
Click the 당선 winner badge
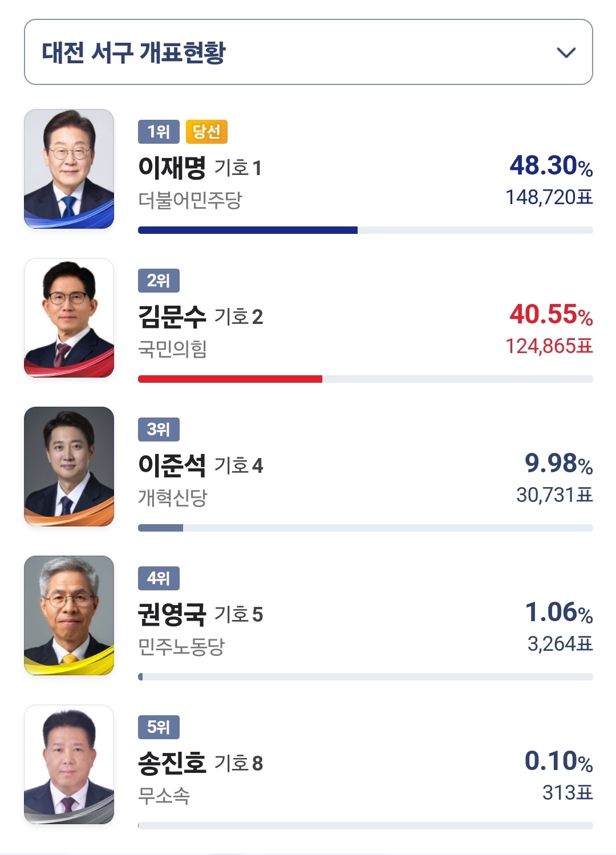point(206,132)
